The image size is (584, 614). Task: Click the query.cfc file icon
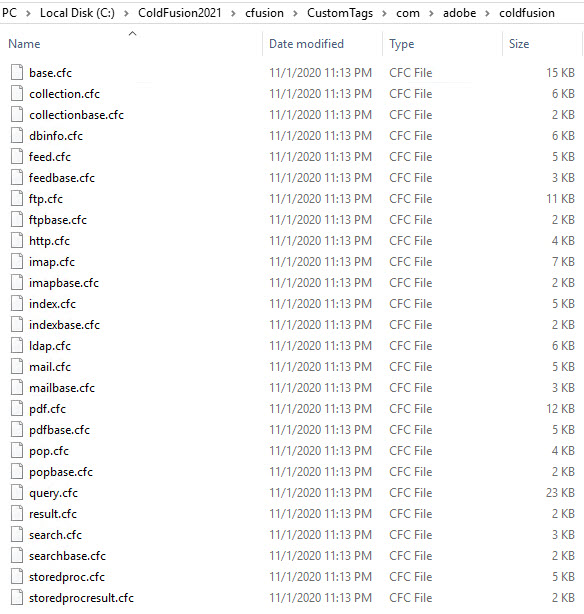tap(17, 493)
